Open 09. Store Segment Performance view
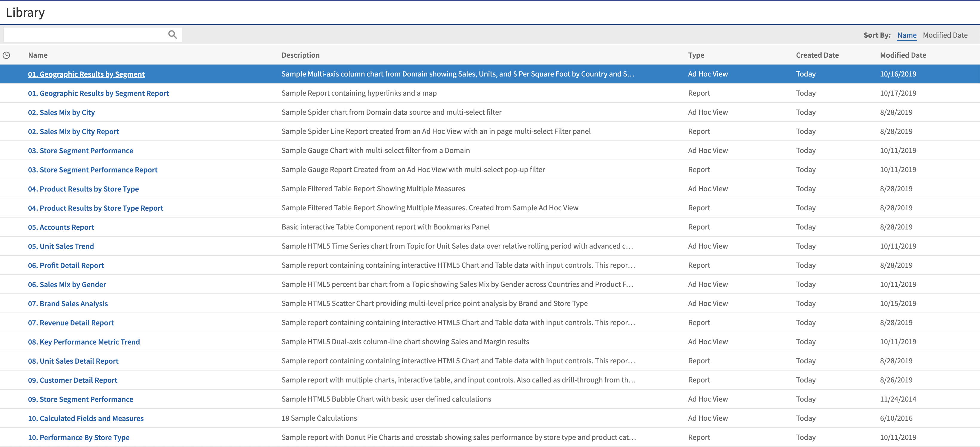The width and height of the screenshot is (980, 447). 81,399
